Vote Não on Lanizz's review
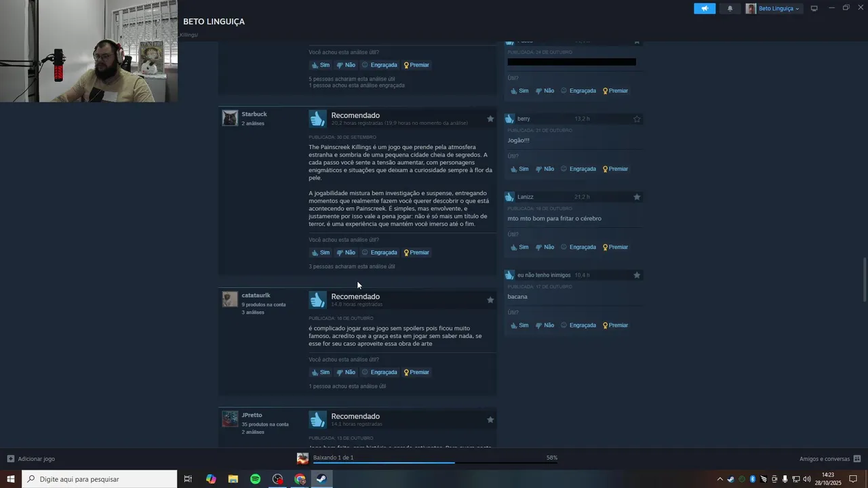The height and width of the screenshot is (488, 868). point(545,247)
